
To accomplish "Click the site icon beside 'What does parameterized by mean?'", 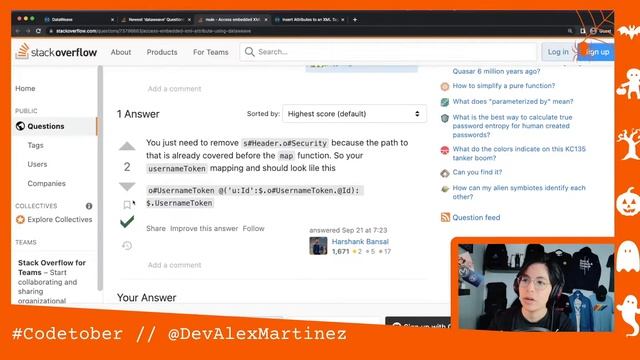I will pos(445,102).
